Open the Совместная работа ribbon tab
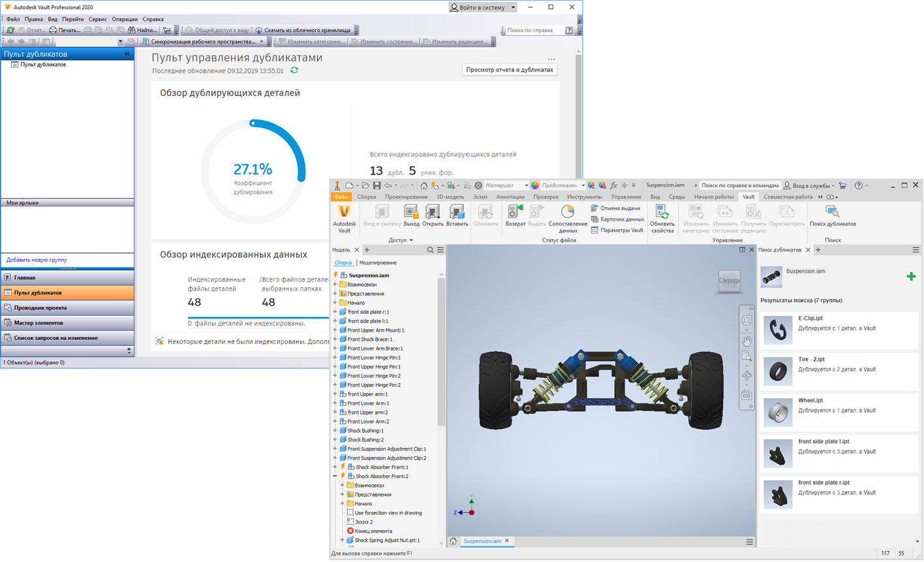The width and height of the screenshot is (924, 562). tap(788, 196)
